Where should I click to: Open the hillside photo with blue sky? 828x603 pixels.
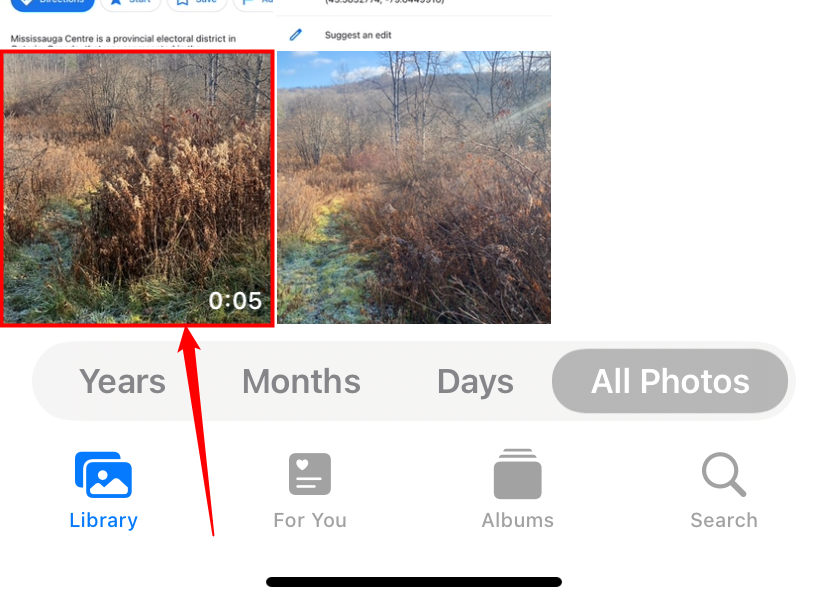coord(414,187)
